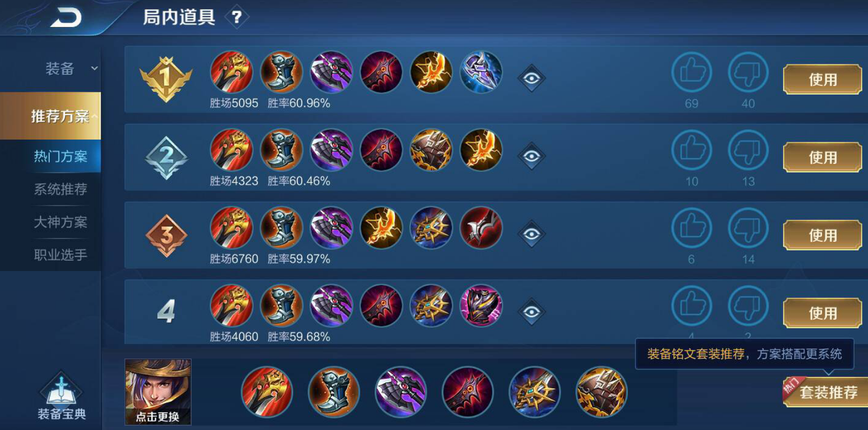Go back using the return arrow icon
This screenshot has height=430, width=868.
66,17
